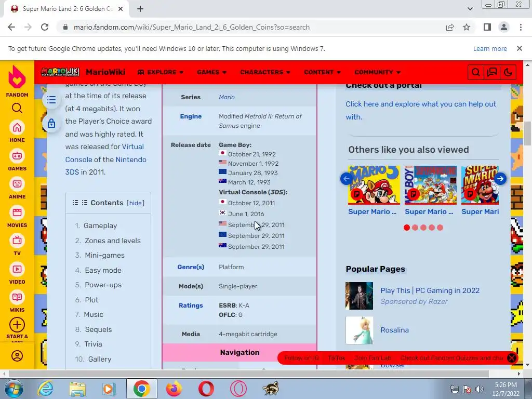Viewport: 532px width, 399px height.
Task: Open the Nintendo 3DS link
Action: pyautogui.click(x=106, y=166)
